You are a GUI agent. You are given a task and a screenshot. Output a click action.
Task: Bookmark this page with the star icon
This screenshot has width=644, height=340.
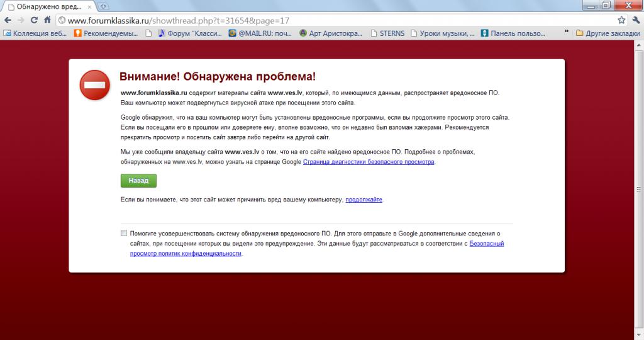pyautogui.click(x=621, y=20)
